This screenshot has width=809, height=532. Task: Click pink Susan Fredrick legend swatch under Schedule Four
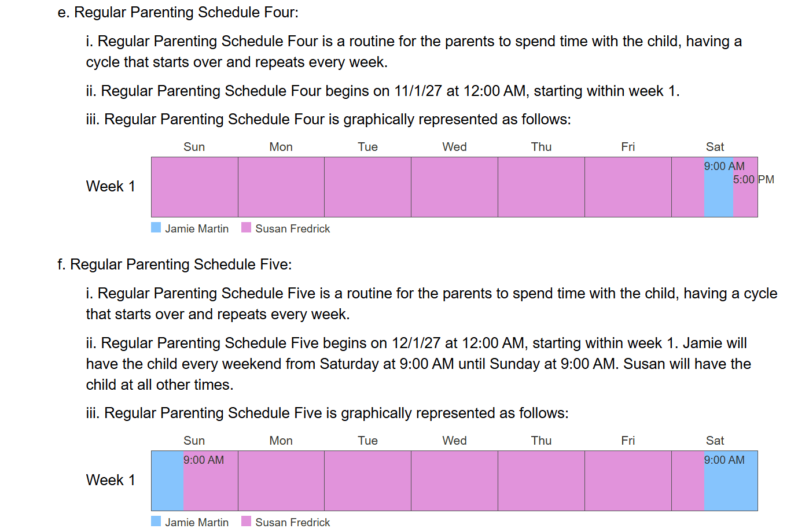(x=247, y=227)
